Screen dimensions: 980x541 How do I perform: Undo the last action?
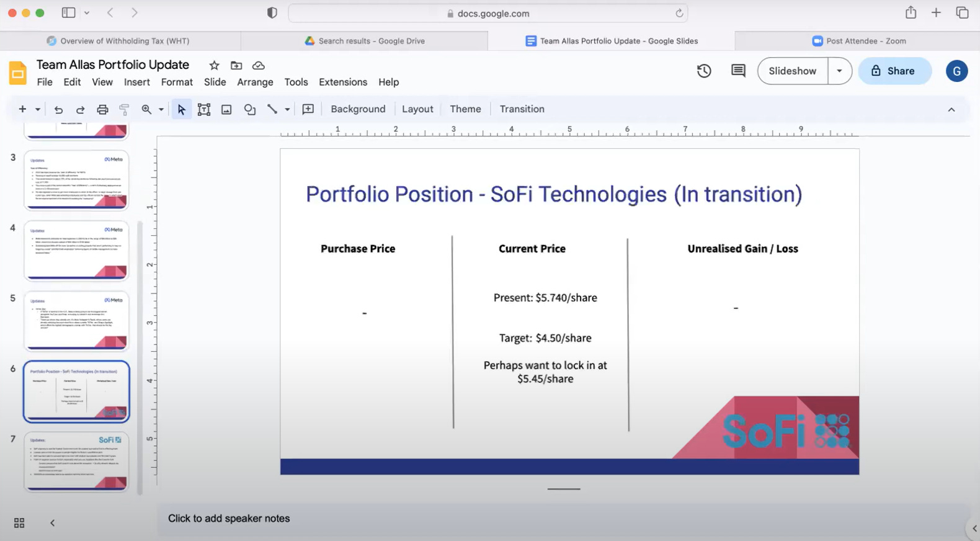[58, 109]
